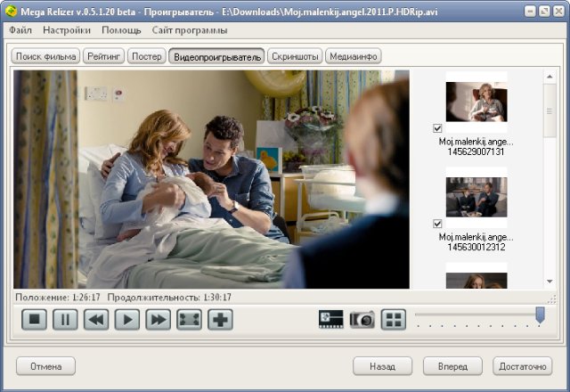Click the Вперед button

(452, 366)
